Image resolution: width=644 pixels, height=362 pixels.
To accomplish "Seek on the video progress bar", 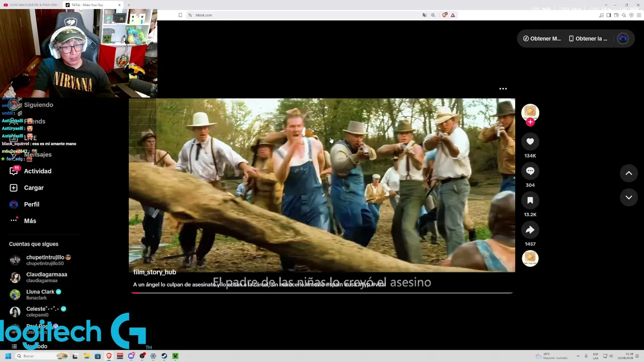I will coord(322,292).
